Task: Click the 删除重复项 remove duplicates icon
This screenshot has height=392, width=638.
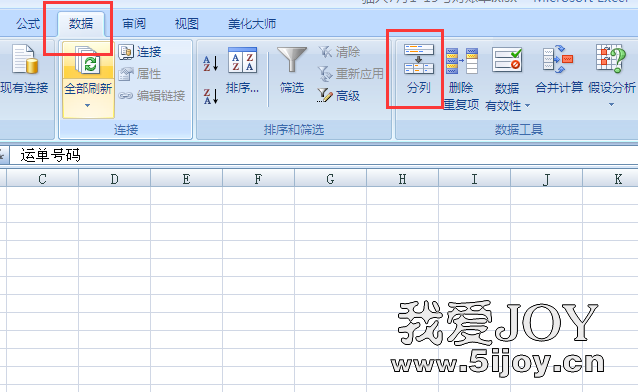Action: pyautogui.click(x=461, y=61)
